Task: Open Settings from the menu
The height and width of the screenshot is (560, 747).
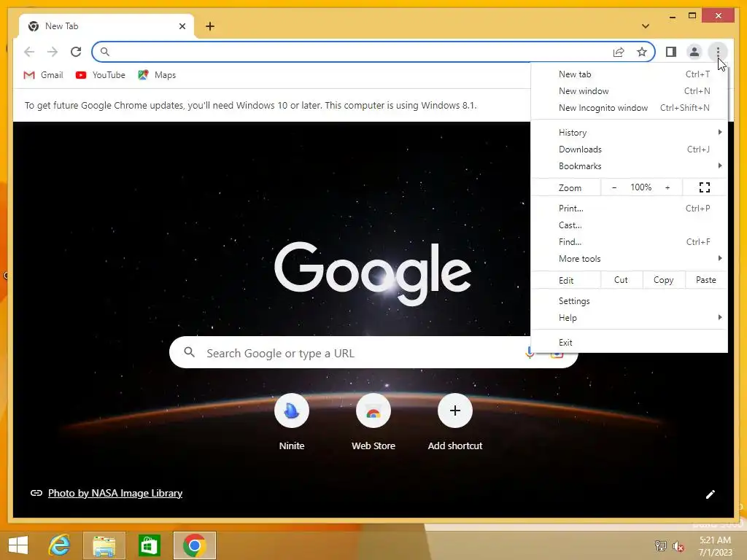Action: 629,301
